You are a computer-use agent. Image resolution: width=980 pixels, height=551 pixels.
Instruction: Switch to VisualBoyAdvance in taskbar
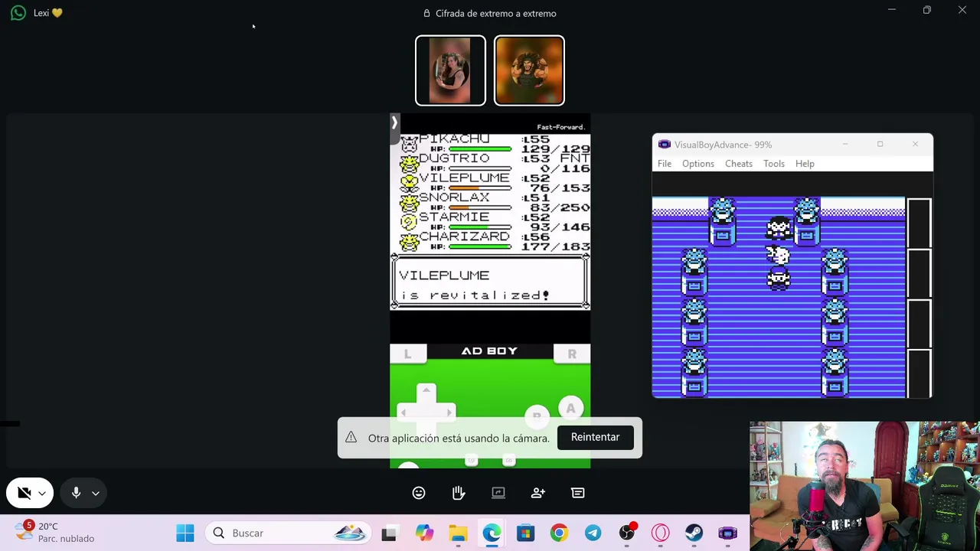point(728,533)
